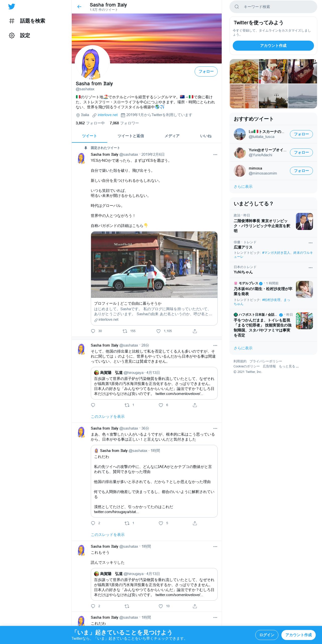Focus the キーワード検索 search field

pos(273,7)
